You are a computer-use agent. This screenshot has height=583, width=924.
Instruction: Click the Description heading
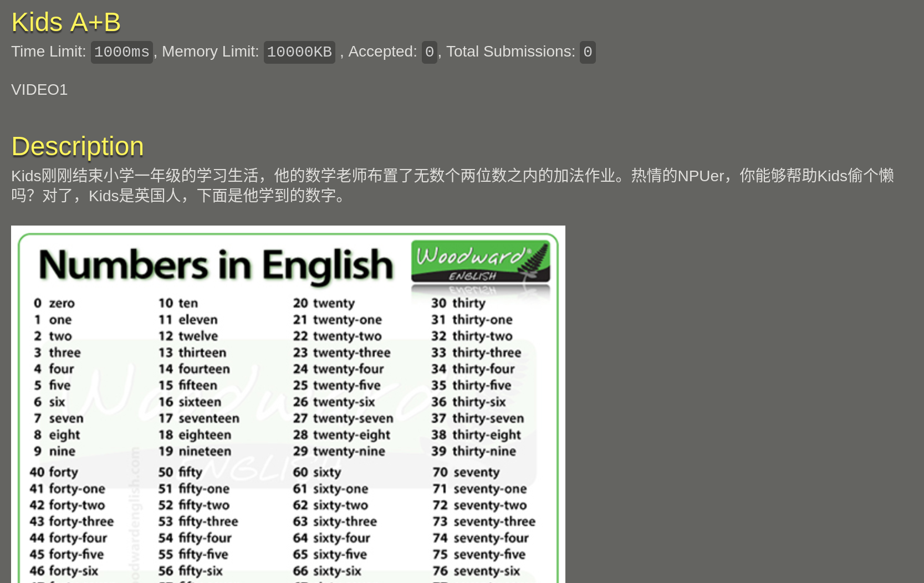coord(78,146)
